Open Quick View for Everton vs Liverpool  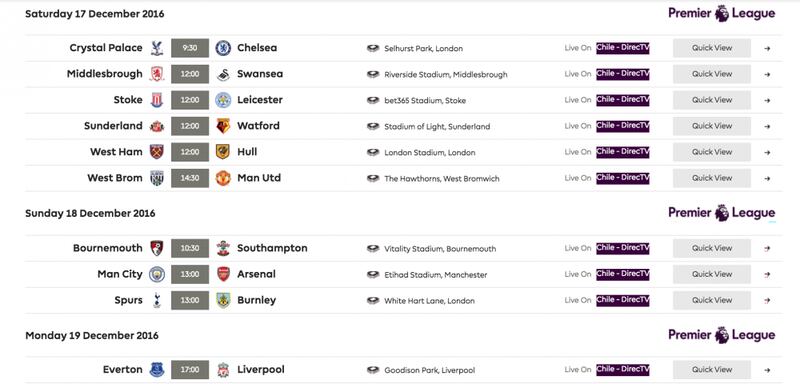tap(712, 370)
